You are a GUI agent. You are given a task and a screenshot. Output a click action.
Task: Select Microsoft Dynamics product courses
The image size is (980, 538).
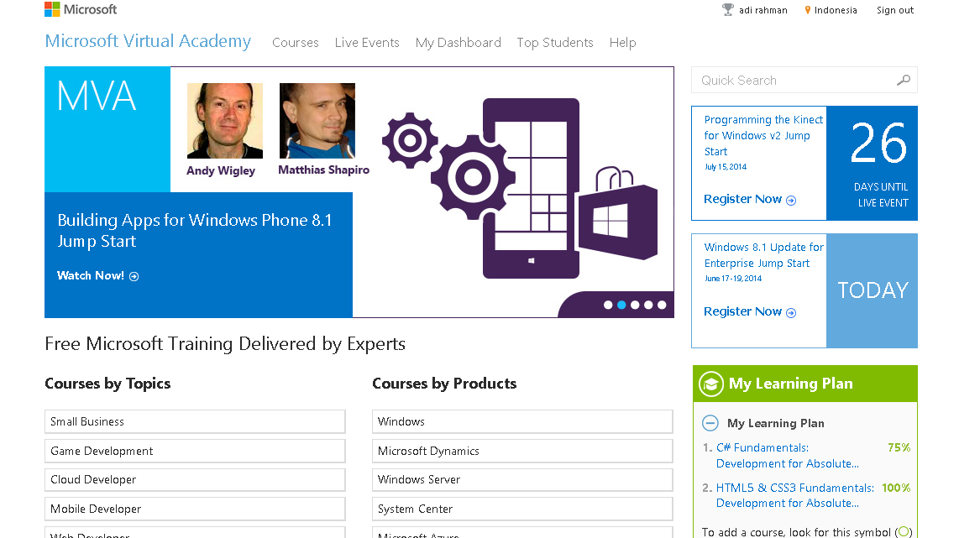coord(522,452)
